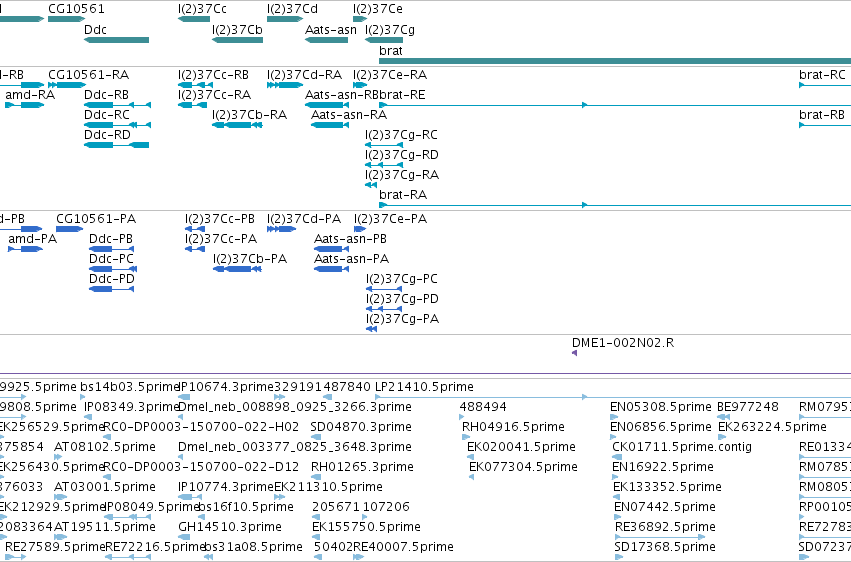Open the Ddc-PB protein feature
The height and width of the screenshot is (562, 851).
(x=111, y=249)
